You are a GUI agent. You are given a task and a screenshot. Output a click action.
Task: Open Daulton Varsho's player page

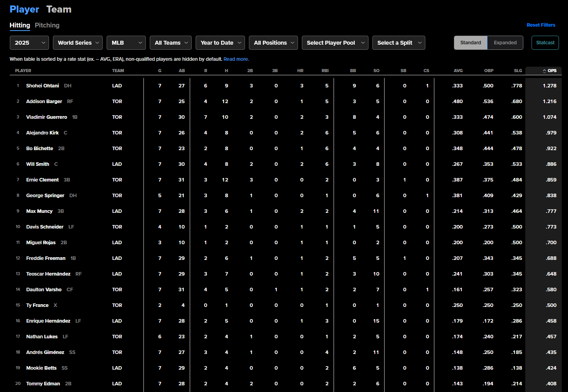click(44, 290)
